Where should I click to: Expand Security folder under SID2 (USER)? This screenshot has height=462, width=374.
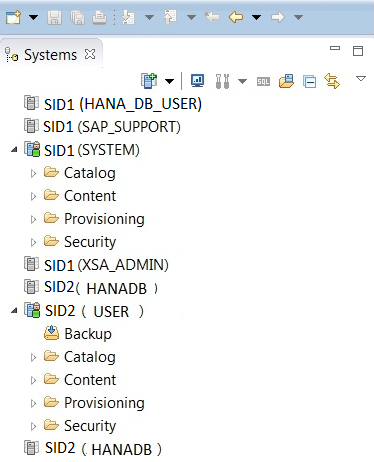[33, 426]
